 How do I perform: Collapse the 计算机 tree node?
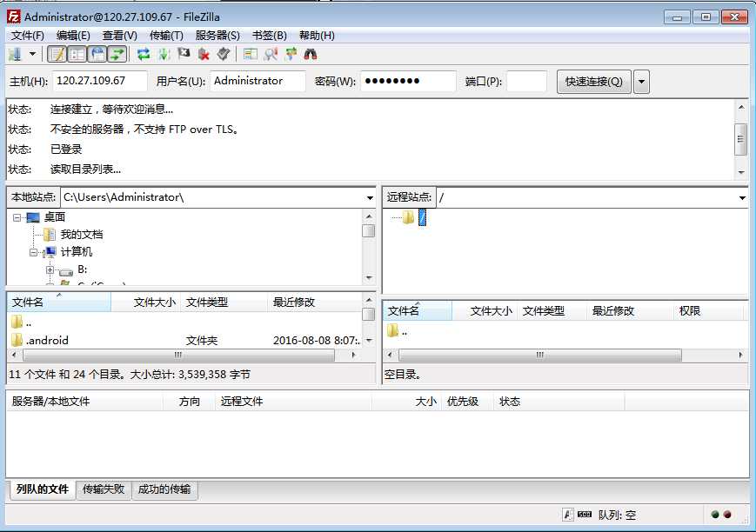point(33,252)
